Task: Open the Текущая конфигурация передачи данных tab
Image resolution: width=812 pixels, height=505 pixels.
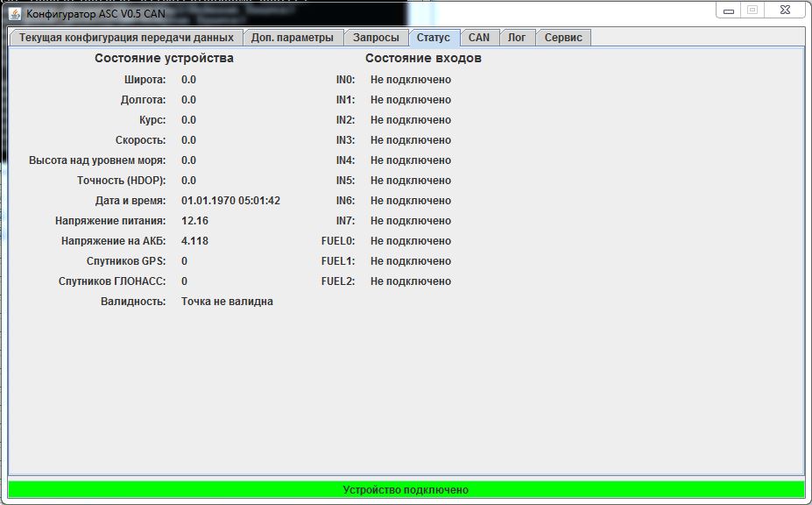Action: point(125,38)
